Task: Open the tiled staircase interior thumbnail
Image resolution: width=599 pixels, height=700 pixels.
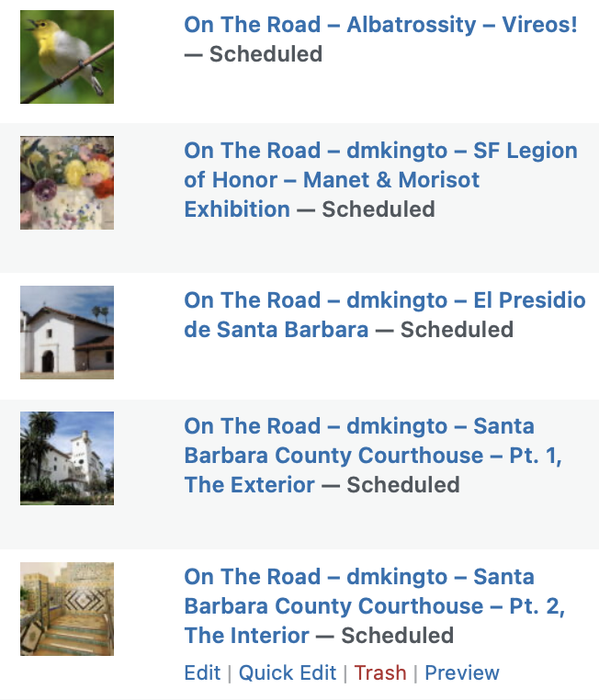Action: point(67,609)
